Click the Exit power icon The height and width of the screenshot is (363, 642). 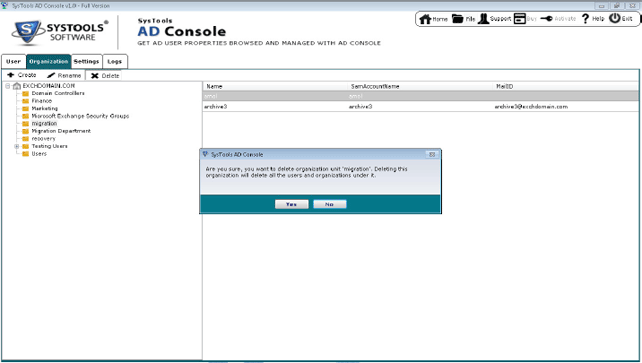click(x=615, y=18)
